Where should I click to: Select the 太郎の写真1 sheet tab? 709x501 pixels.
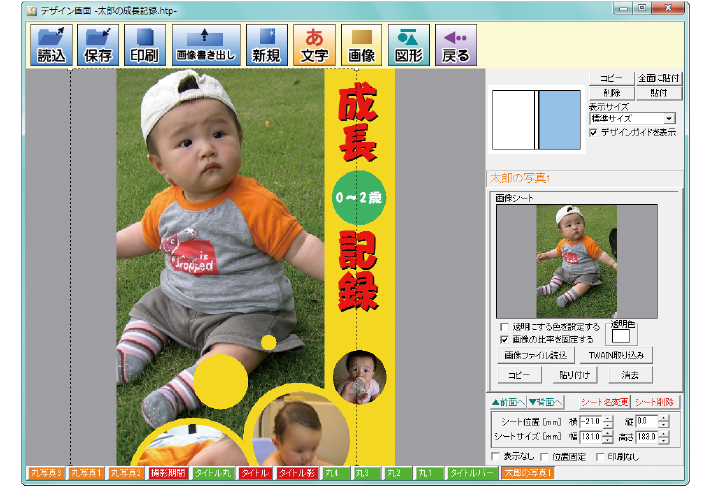528,473
